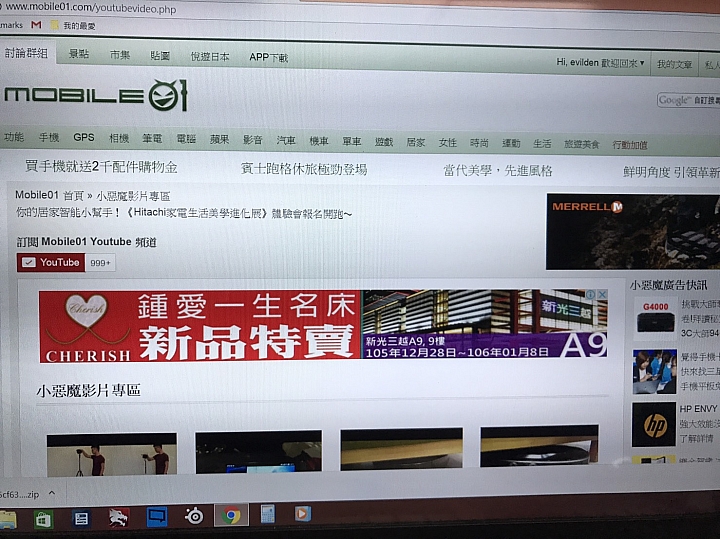Open the G4000 printer ad thumbnail

pyautogui.click(x=655, y=318)
